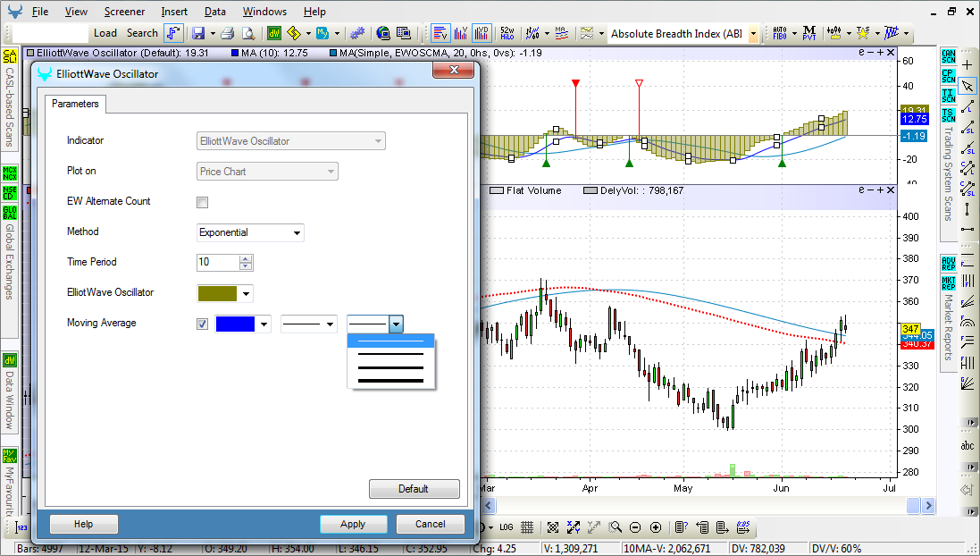This screenshot has height=556, width=980.
Task: Toggle the EW Alternate Count checkbox
Action: [202, 202]
